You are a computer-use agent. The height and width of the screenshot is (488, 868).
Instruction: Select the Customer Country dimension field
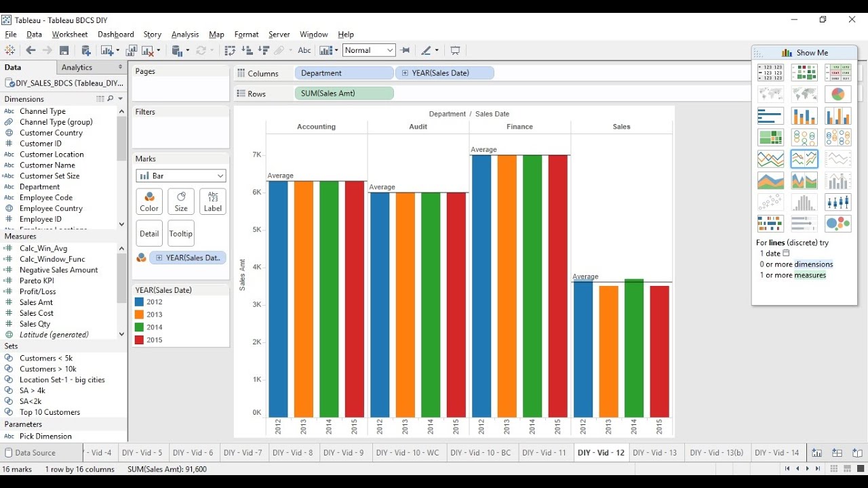(x=51, y=133)
